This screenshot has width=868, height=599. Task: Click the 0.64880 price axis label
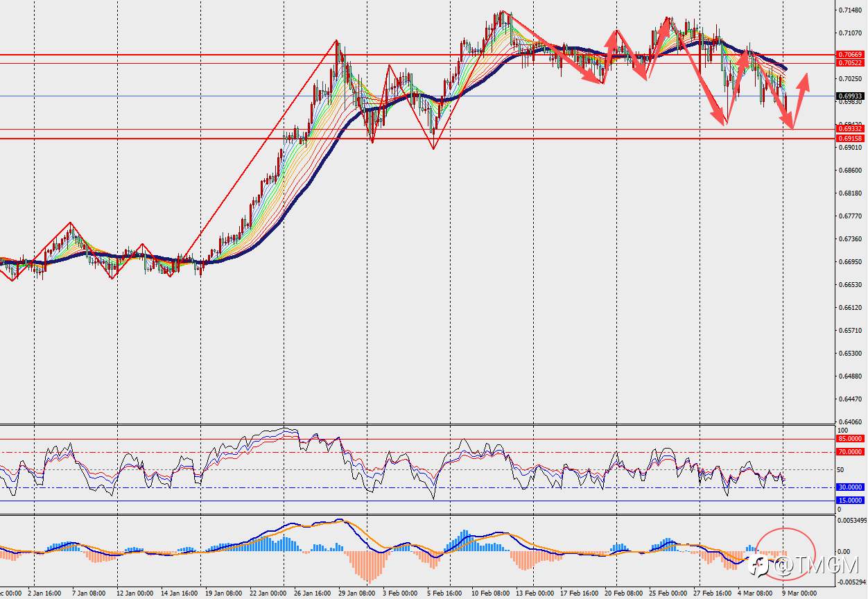(x=849, y=376)
